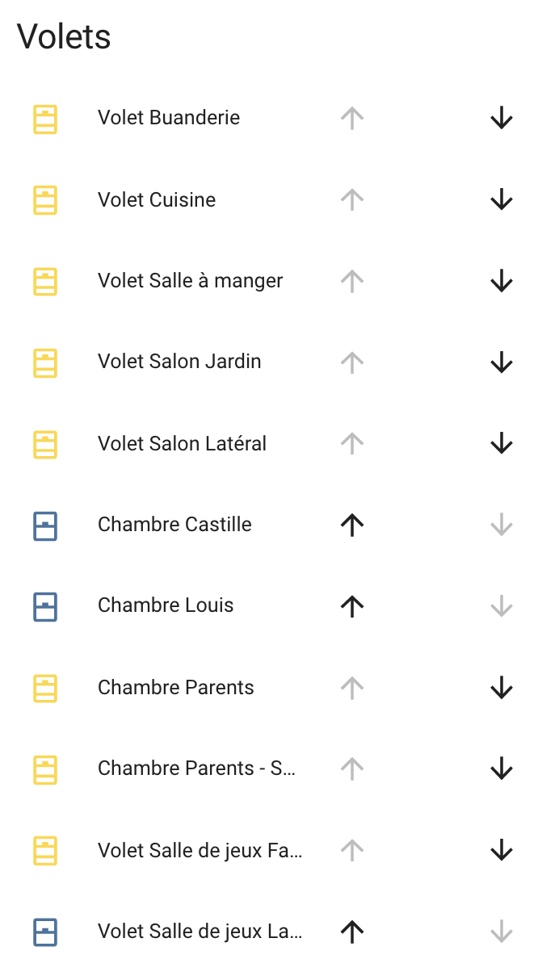Click the Volet Cuisine shutter icon
Image resolution: width=538 pixels, height=980 pixels.
pyautogui.click(x=45, y=200)
